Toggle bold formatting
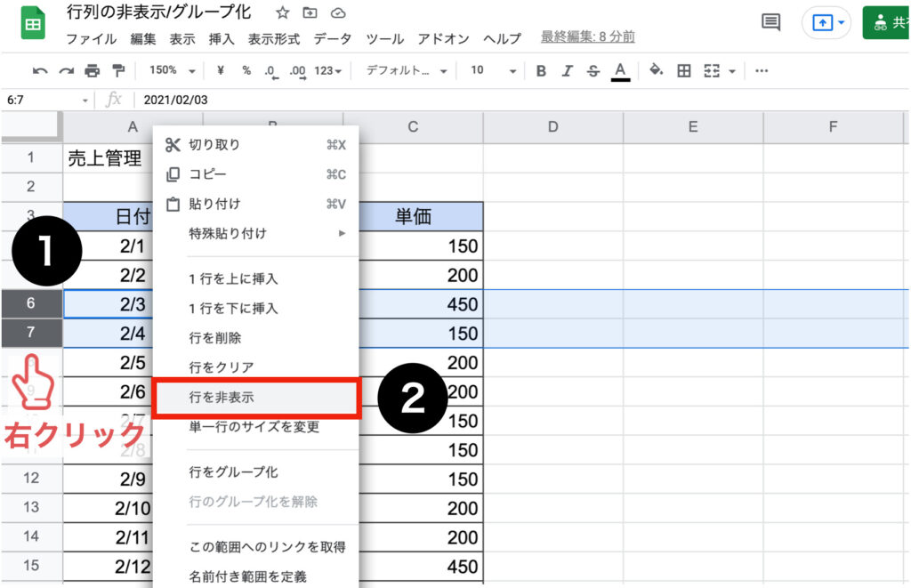The image size is (911, 588). coord(541,71)
